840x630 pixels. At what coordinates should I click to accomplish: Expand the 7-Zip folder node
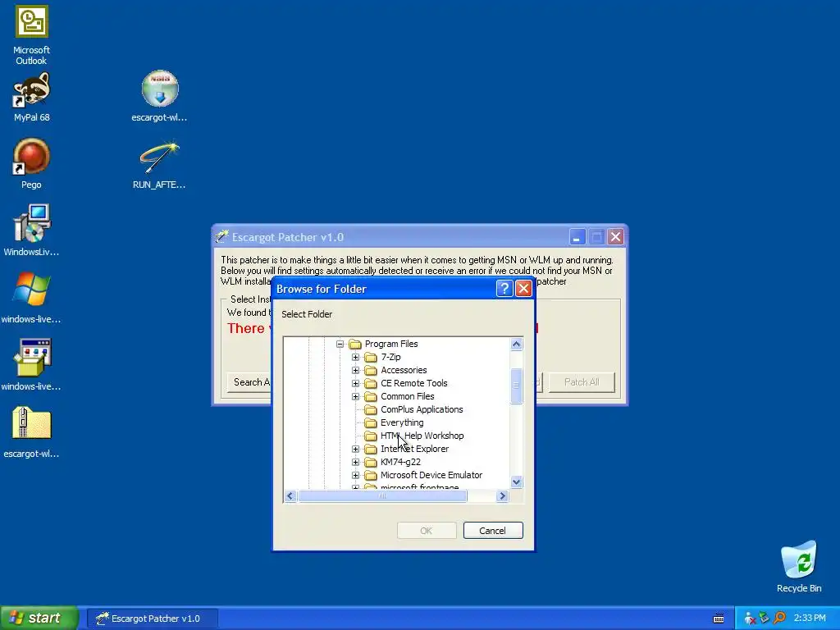[355, 358]
